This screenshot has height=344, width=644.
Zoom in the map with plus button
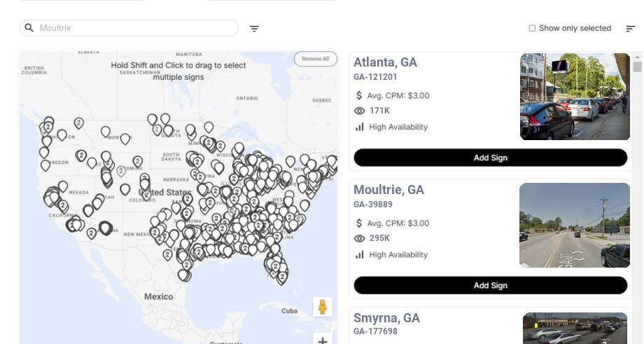(322, 340)
